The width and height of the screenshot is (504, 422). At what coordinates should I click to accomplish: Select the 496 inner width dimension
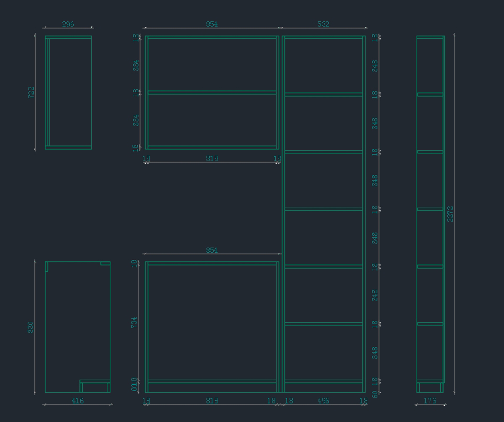323,401
